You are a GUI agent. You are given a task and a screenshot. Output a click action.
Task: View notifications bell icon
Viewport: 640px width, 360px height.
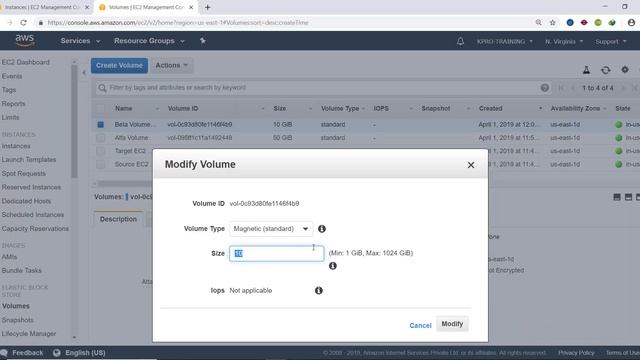click(460, 41)
